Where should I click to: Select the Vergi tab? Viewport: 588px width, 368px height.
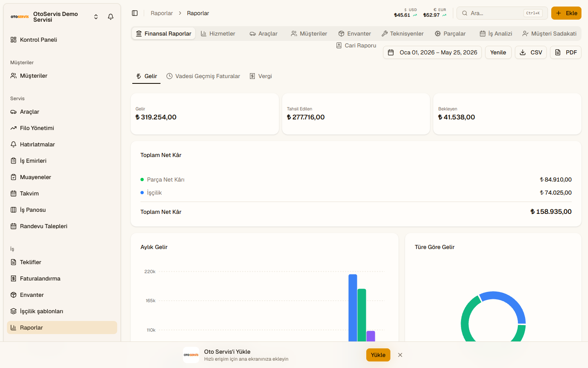coord(261,76)
